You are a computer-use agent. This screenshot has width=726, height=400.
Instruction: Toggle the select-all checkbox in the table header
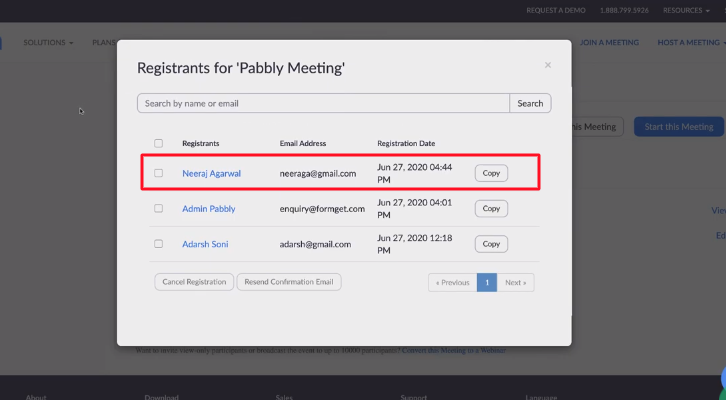pos(158,144)
